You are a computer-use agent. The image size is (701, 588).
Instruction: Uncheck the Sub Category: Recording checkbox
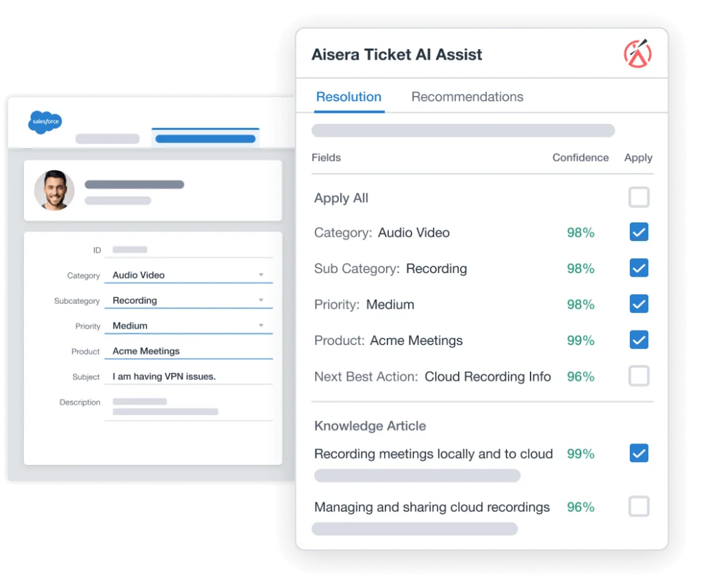639,268
